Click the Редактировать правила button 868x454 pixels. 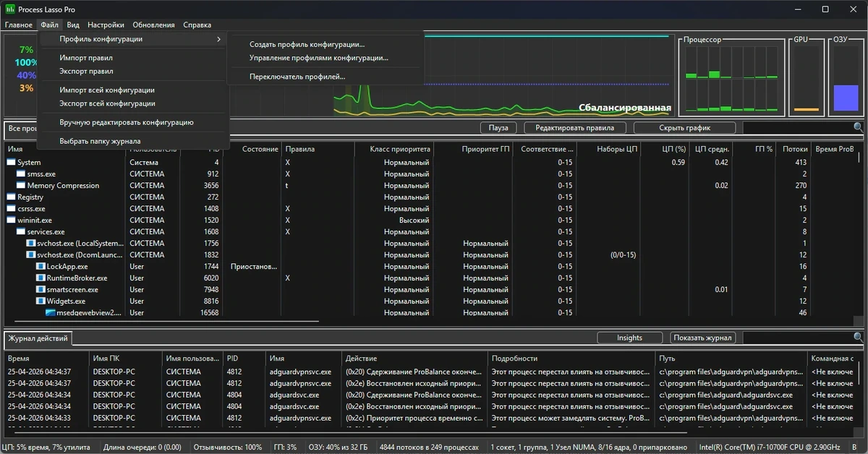574,128
